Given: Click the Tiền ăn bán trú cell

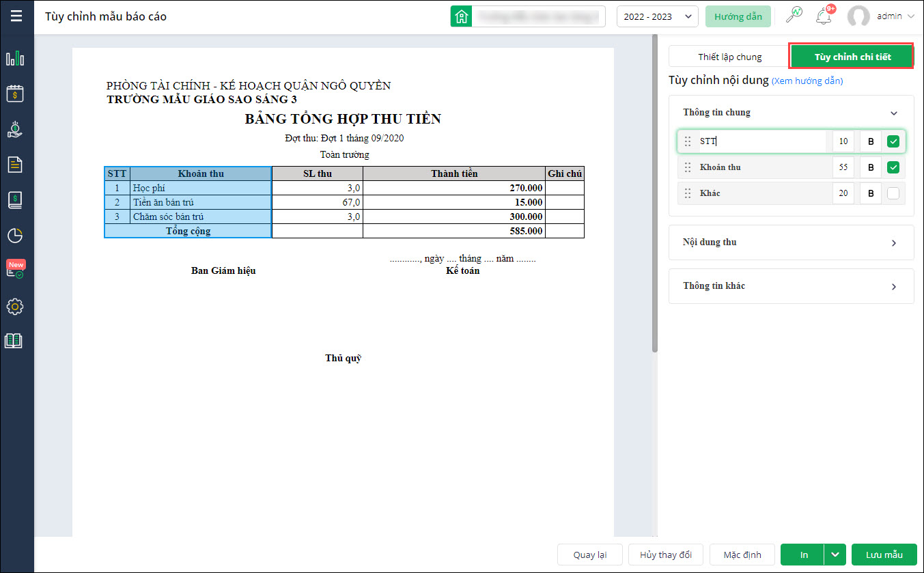Looking at the screenshot, I should [201, 202].
